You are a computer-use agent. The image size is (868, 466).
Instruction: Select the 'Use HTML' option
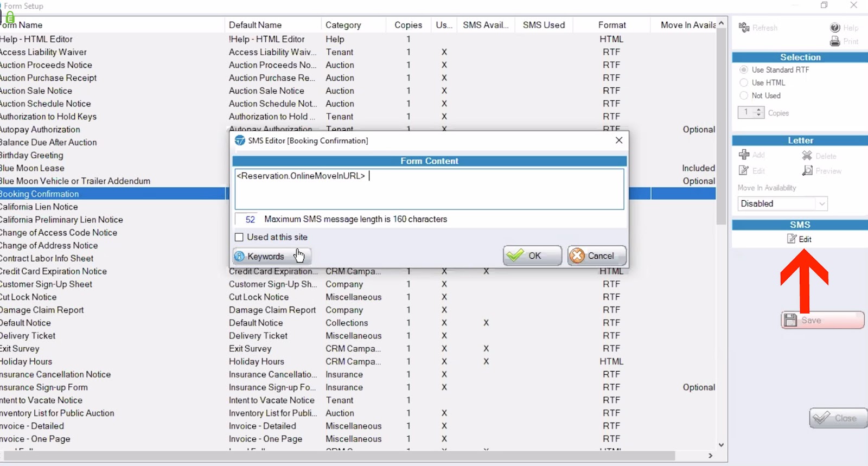[x=744, y=82]
